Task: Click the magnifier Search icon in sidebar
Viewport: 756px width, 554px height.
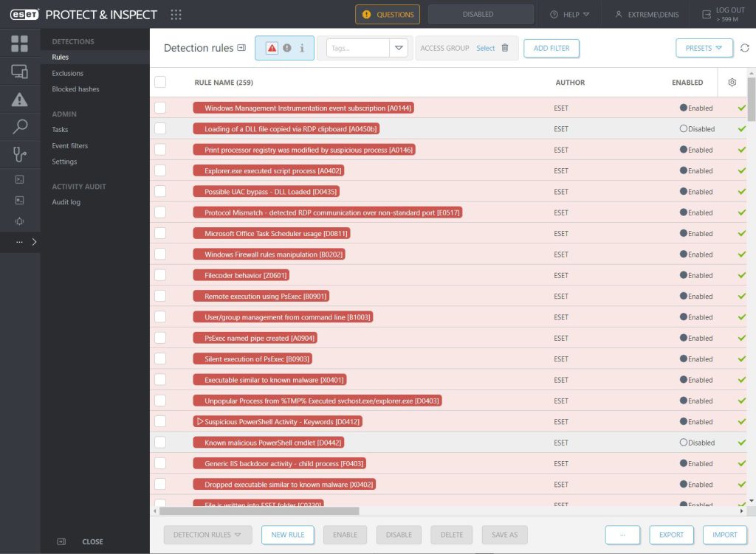Action: [20, 127]
